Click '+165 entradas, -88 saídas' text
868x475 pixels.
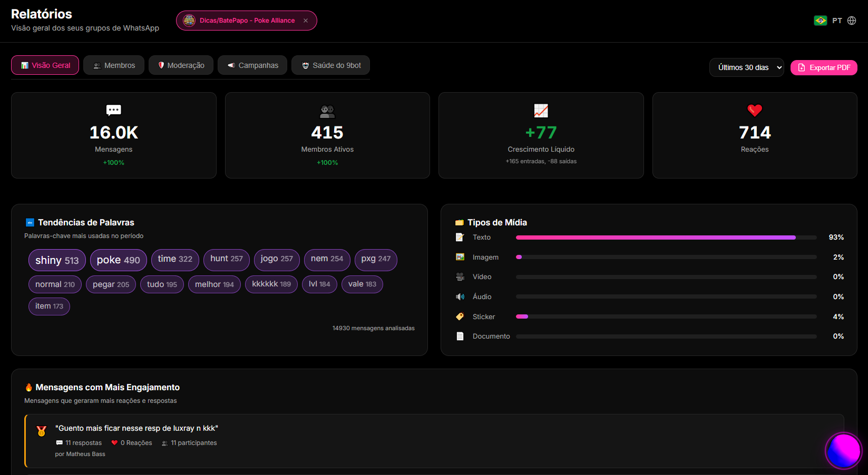click(541, 161)
